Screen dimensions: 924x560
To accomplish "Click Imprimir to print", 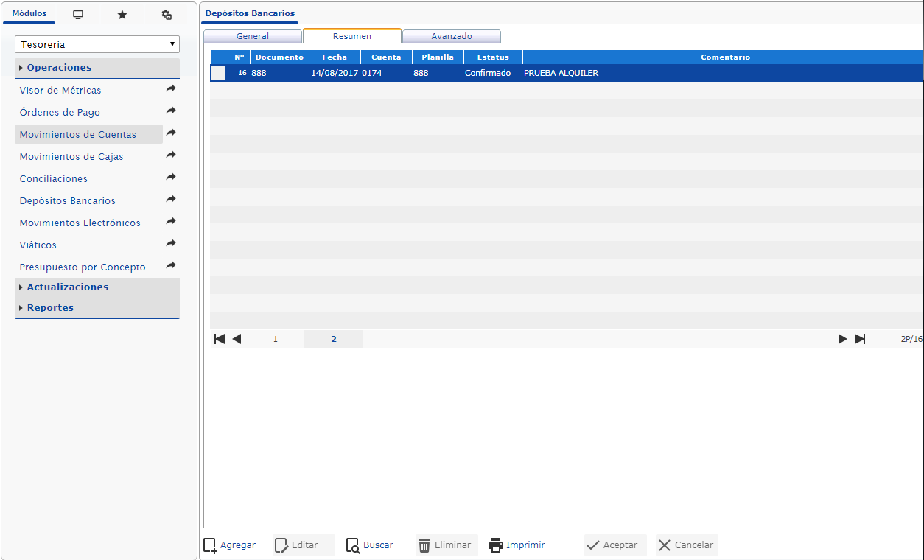I will pyautogui.click(x=517, y=545).
